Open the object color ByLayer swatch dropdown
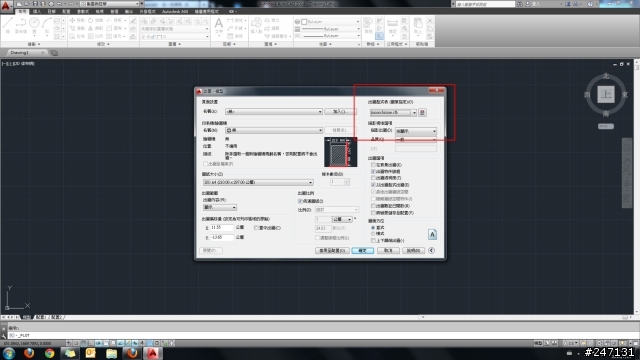The height and width of the screenshot is (360, 640). pyautogui.click(x=330, y=22)
